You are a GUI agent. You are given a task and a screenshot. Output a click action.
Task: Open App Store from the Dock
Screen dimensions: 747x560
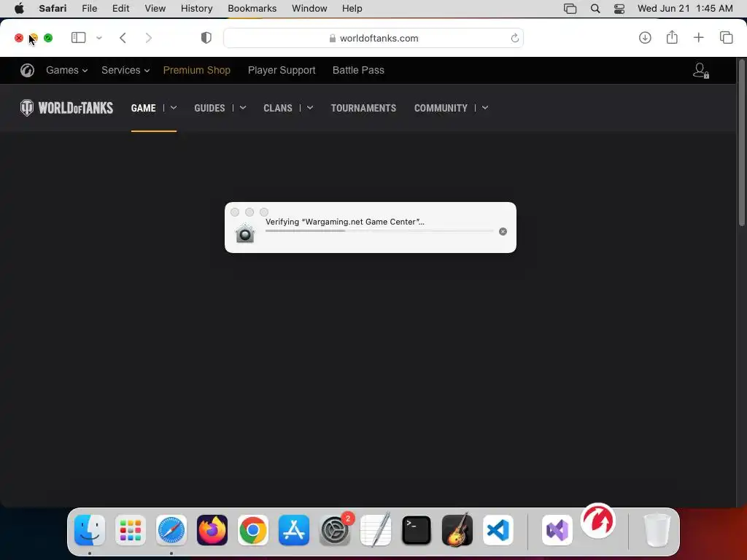(294, 530)
